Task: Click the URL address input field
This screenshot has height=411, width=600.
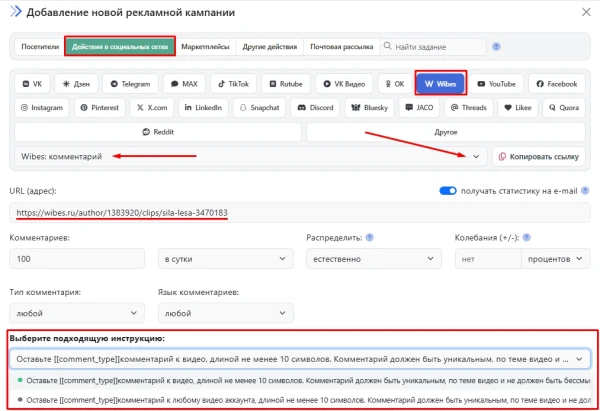Action: [300, 213]
